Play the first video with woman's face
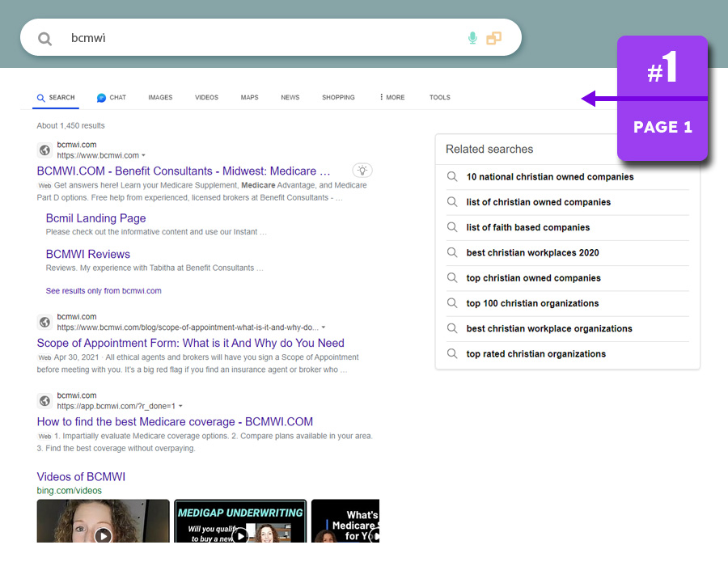728x566 pixels. point(103,521)
